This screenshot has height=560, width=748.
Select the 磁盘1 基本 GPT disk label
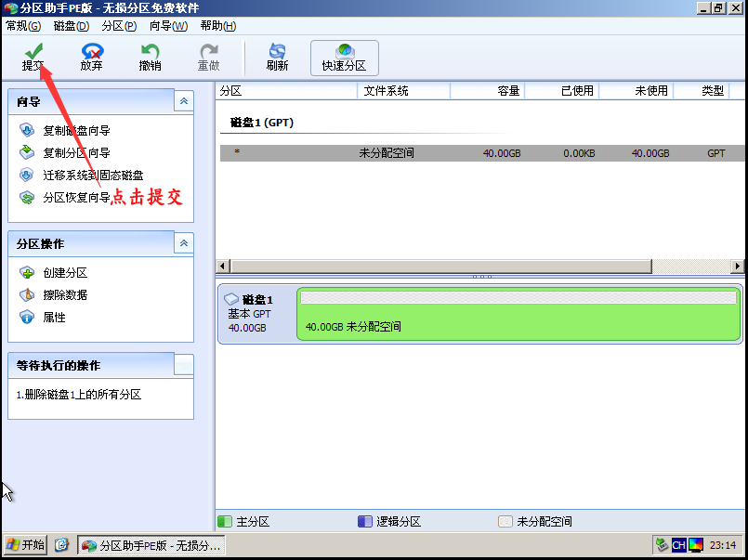(256, 314)
